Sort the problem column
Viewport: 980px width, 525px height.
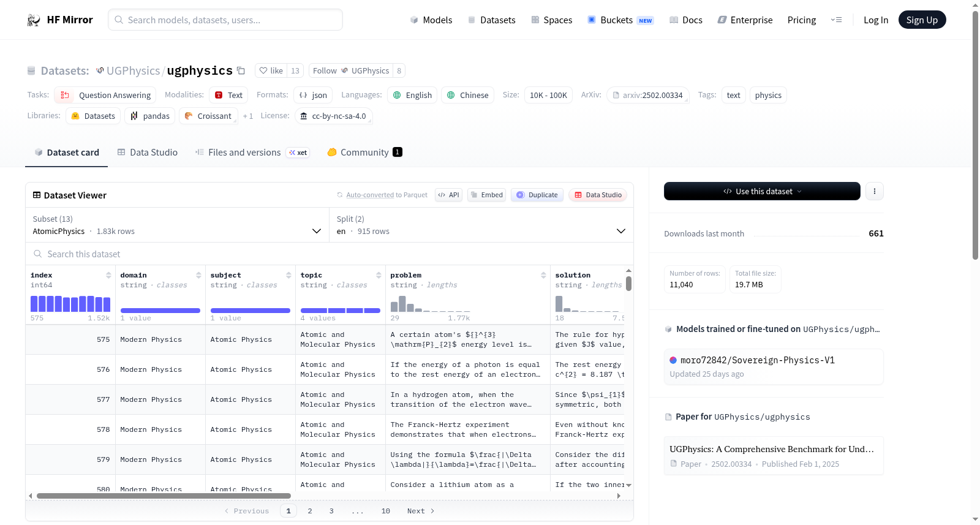pyautogui.click(x=543, y=276)
